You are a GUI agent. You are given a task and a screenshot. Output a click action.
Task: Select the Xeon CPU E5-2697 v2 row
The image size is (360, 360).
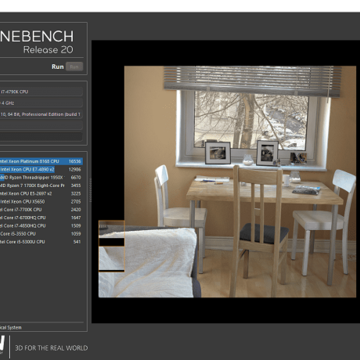41,193
